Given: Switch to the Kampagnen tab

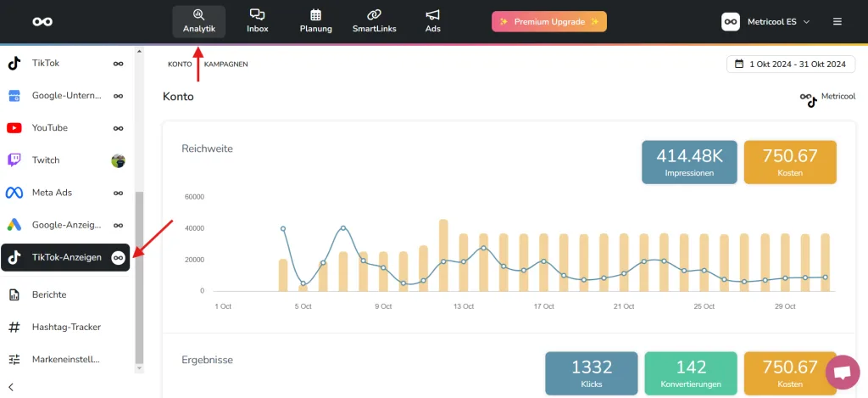Looking at the screenshot, I should coord(225,64).
